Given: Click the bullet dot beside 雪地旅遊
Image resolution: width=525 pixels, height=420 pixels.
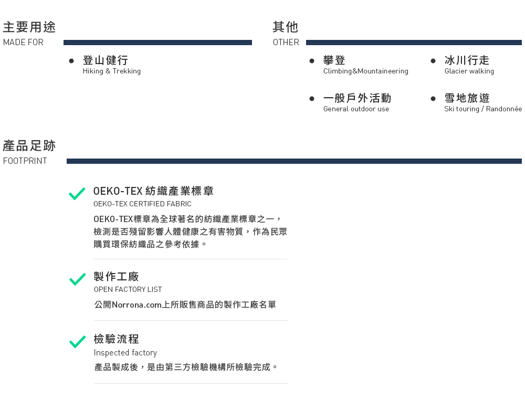Looking at the screenshot, I should (433, 99).
